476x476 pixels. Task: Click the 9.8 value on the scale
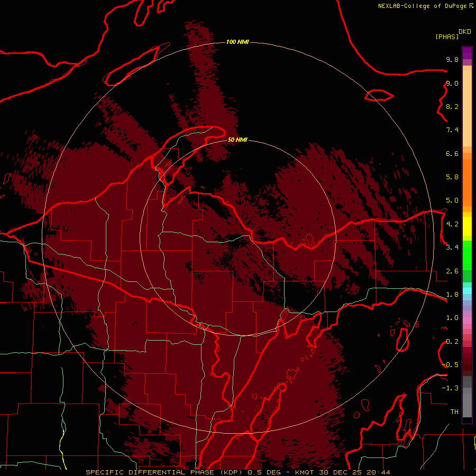tap(452, 59)
